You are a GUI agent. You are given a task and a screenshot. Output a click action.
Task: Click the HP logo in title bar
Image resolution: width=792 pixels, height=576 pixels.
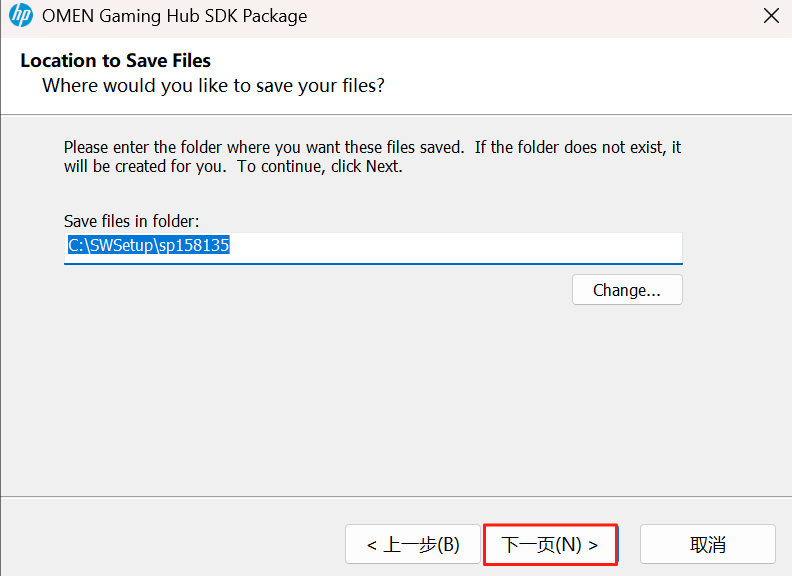coord(21,16)
